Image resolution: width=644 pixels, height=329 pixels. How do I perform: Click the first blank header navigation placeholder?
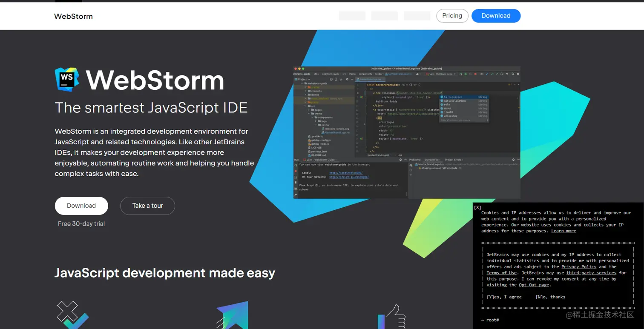(352, 16)
